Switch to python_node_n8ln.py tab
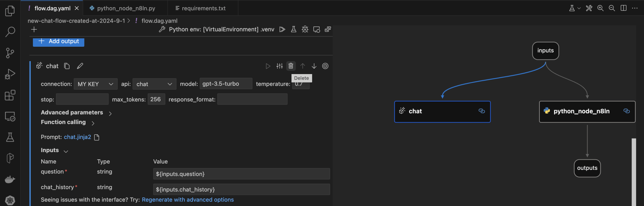This screenshot has width=644, height=206. click(x=126, y=8)
